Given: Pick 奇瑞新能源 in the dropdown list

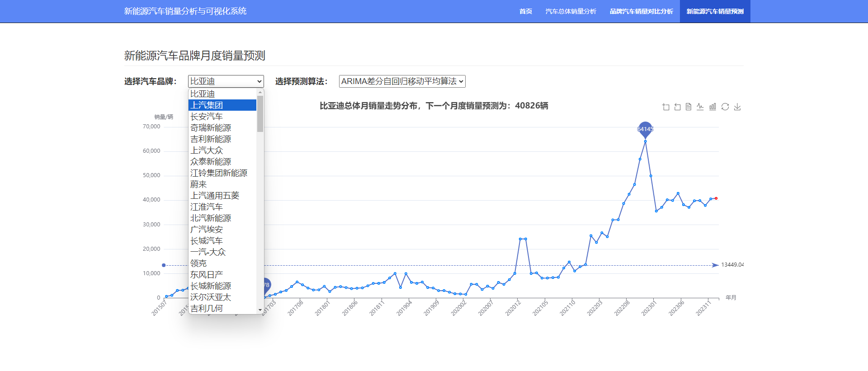Looking at the screenshot, I should click(x=222, y=128).
